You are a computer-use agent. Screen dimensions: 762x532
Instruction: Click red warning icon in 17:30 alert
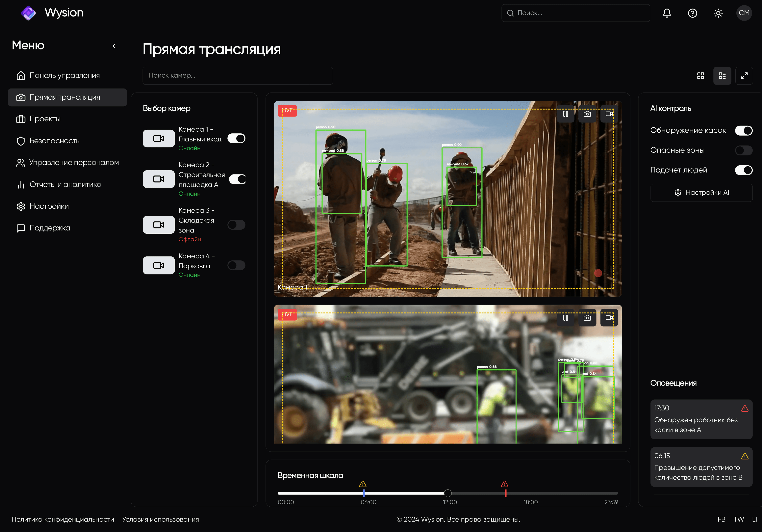(745, 409)
